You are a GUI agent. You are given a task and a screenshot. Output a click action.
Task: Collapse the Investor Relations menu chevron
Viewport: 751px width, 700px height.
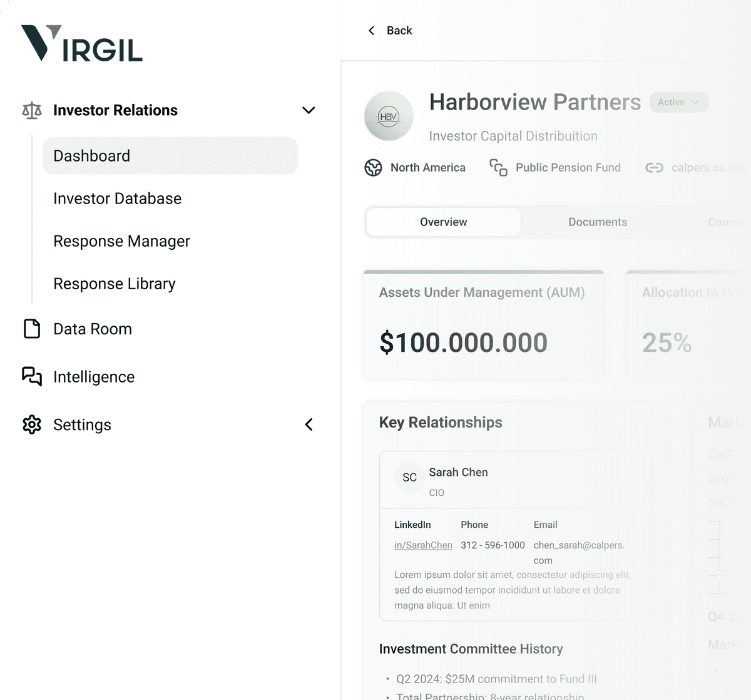coord(309,111)
